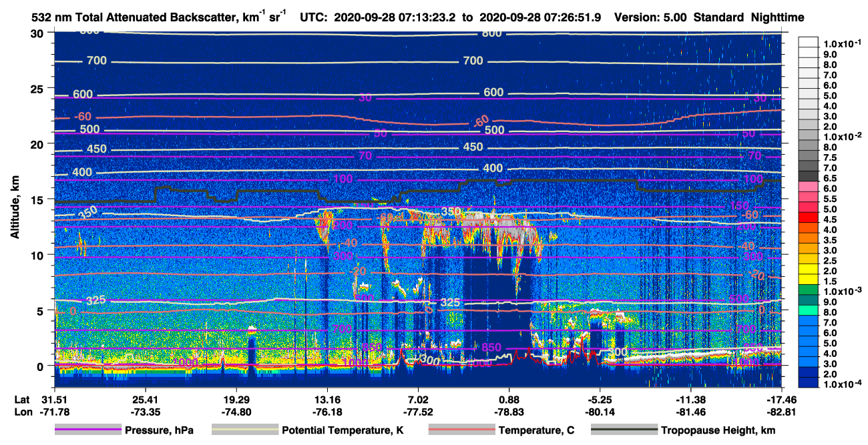Click the latitude value 31.51
The height and width of the screenshot is (445, 868).
pos(54,399)
